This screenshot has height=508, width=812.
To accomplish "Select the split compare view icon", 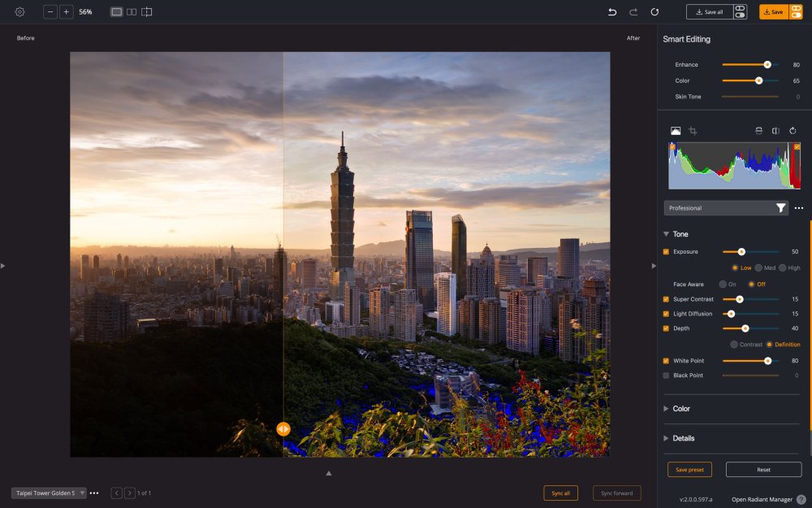I will pos(147,12).
